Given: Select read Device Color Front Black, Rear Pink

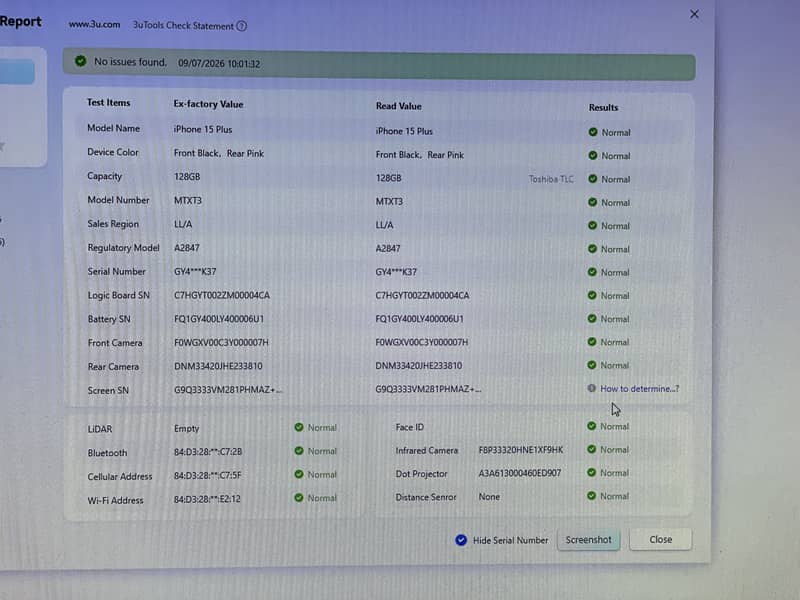Looking at the screenshot, I should point(419,155).
